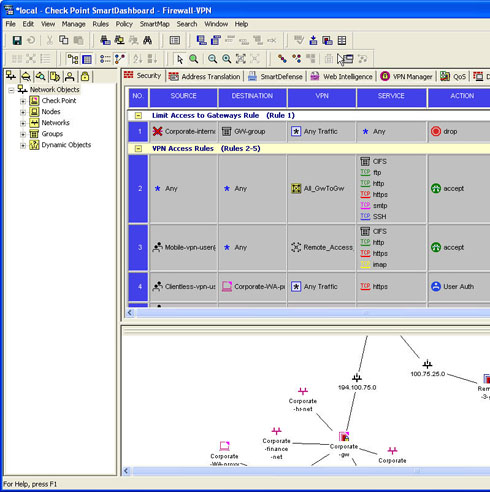490x492 pixels.
Task: Open the Services tab icon
Action: tap(26, 77)
